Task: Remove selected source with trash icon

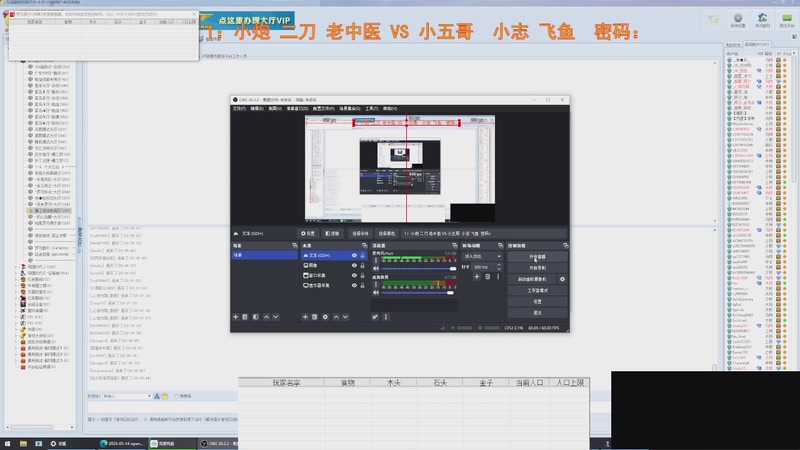Action: point(314,317)
